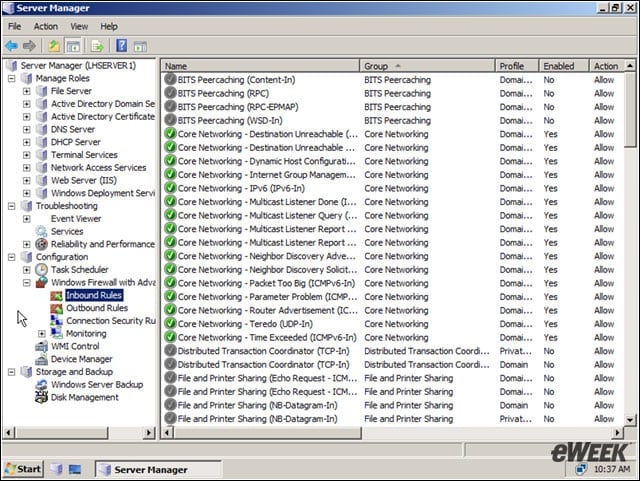This screenshot has height=481, width=640.
Task: Open the Help menu
Action: (x=109, y=27)
